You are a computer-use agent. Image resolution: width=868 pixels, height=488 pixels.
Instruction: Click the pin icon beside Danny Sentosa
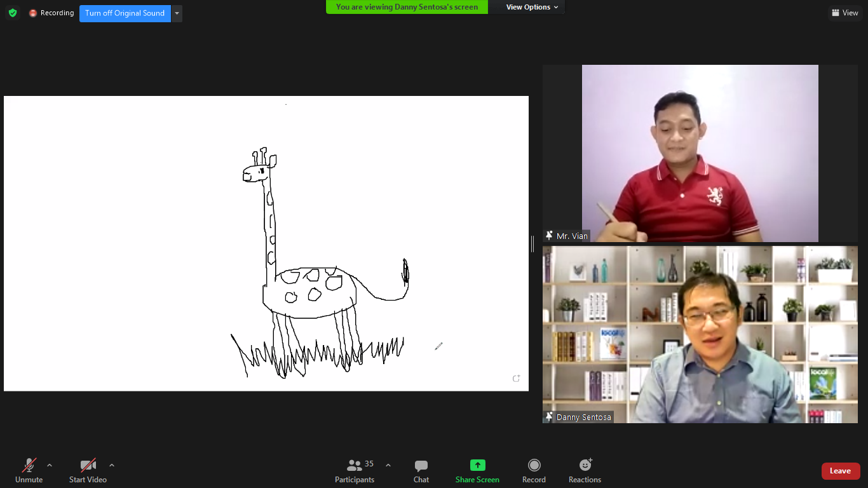coord(549,417)
